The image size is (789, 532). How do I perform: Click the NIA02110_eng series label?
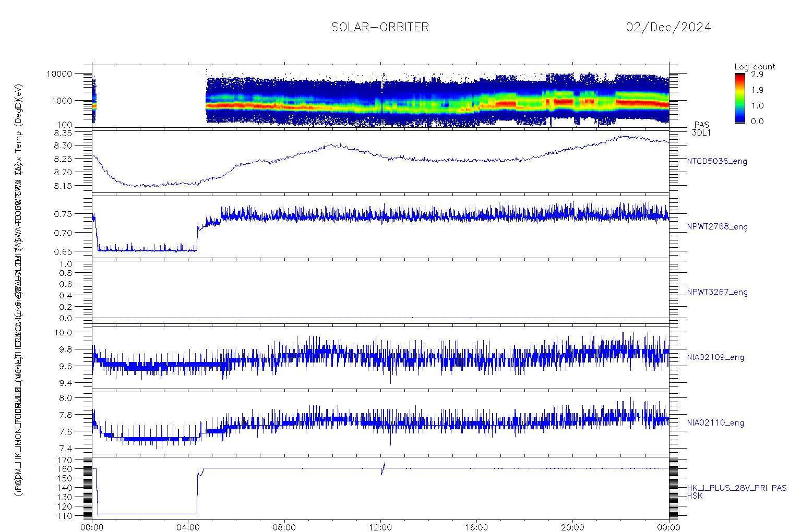pyautogui.click(x=715, y=423)
